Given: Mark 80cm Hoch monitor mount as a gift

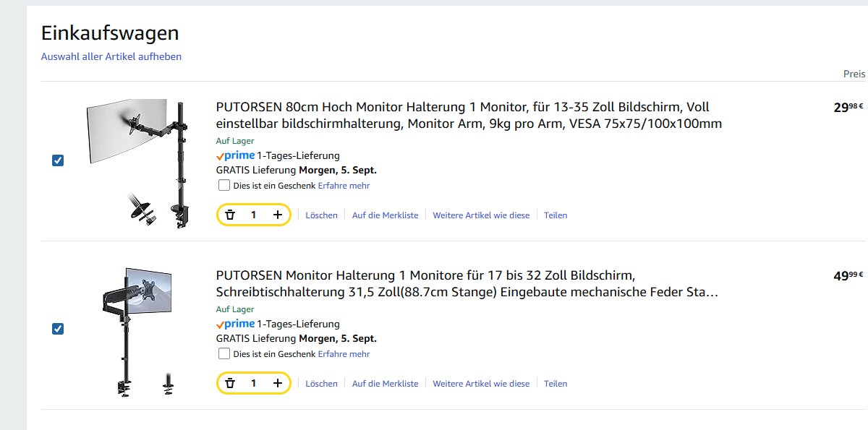Looking at the screenshot, I should tap(224, 186).
